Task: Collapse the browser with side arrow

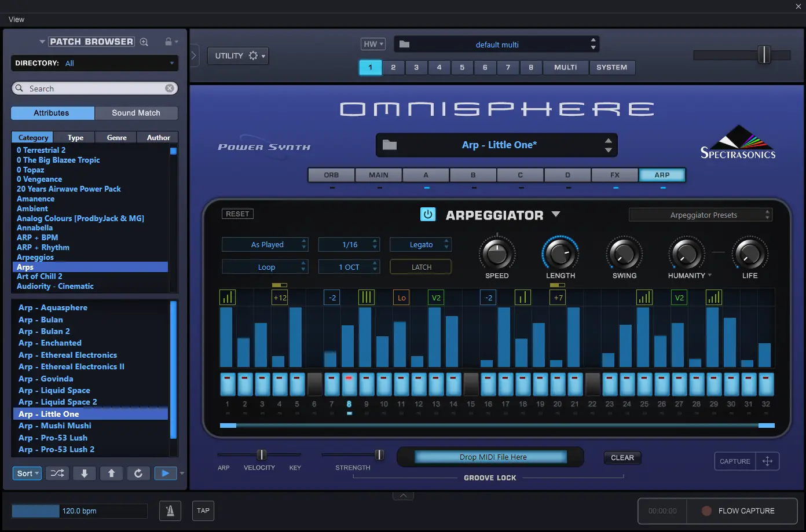Action: click(x=194, y=56)
